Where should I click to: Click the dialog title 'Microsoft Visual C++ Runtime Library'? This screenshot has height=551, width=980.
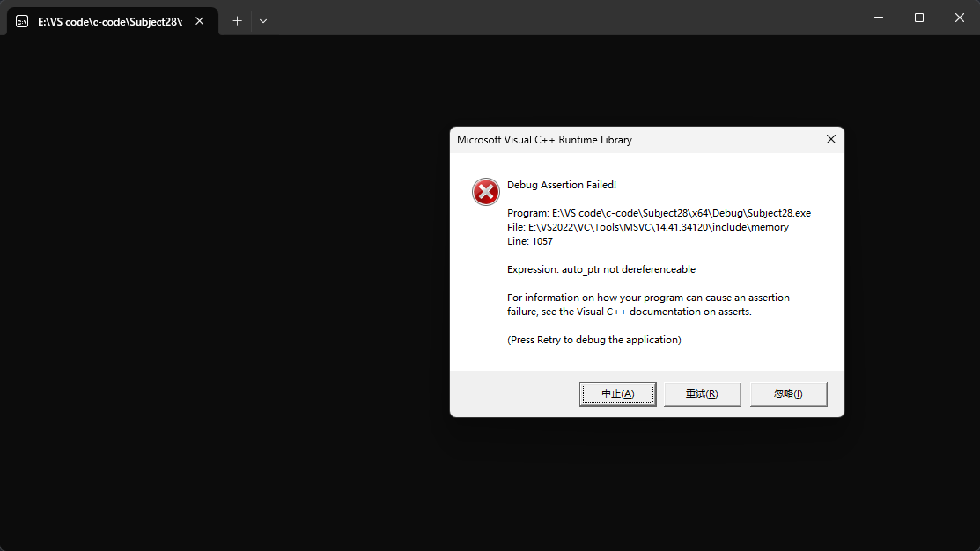(544, 140)
